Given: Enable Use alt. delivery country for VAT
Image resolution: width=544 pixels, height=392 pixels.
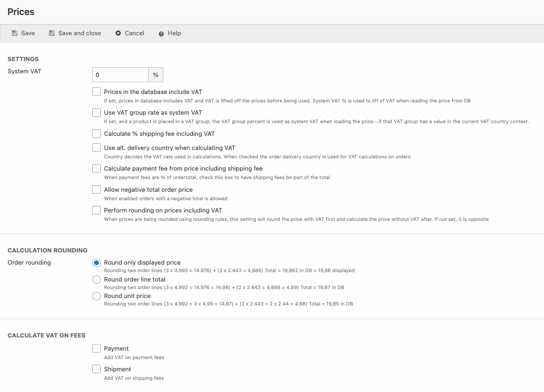Looking at the screenshot, I should pyautogui.click(x=96, y=148).
